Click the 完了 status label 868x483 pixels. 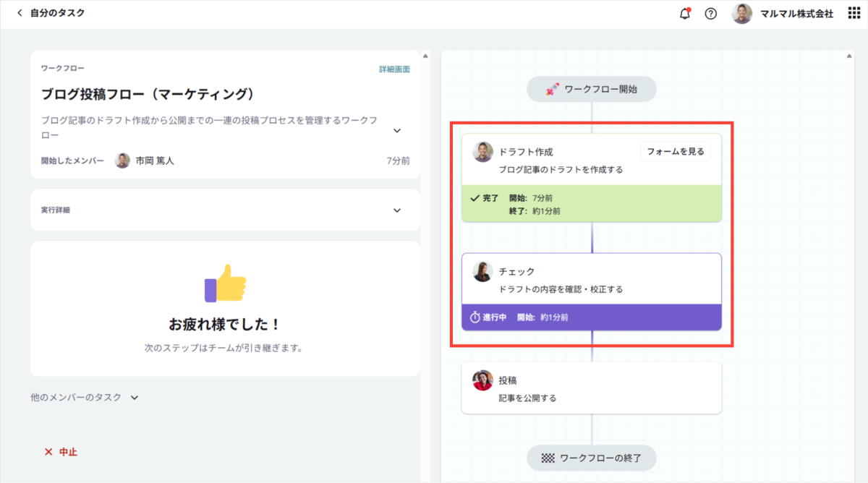coord(490,198)
